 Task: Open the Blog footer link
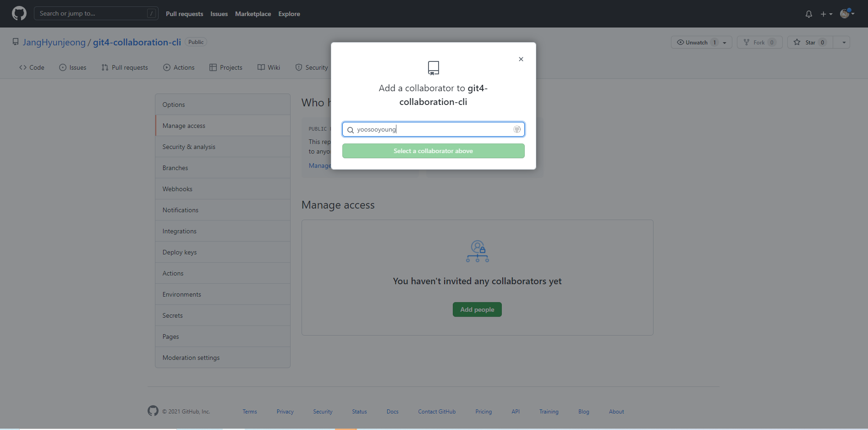(584, 412)
